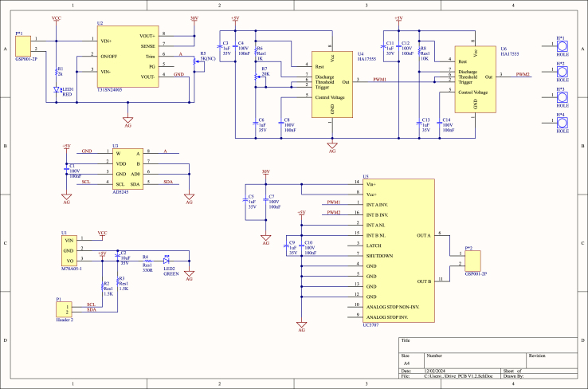Click the PWM2 net label at U6 output
588x389 pixels.
click(x=523, y=74)
